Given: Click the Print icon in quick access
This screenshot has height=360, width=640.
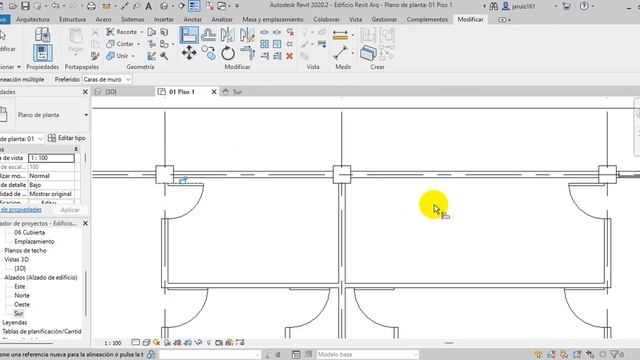Looking at the screenshot, I should pyautogui.click(x=91, y=6).
